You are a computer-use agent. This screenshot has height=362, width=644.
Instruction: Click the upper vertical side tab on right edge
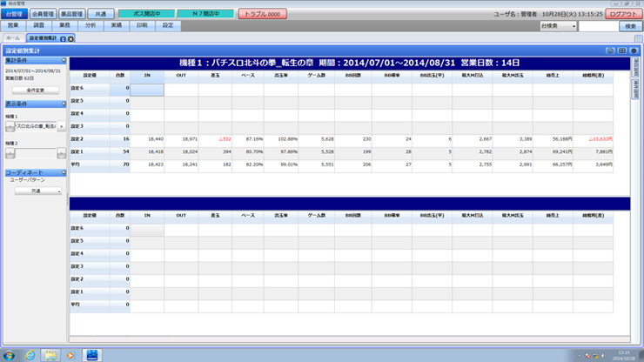coord(635,67)
